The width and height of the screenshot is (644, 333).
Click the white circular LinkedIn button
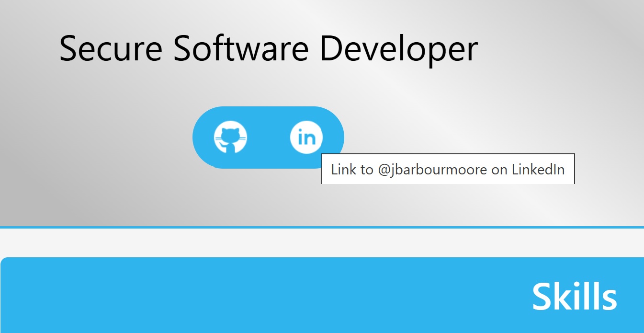coord(306,137)
